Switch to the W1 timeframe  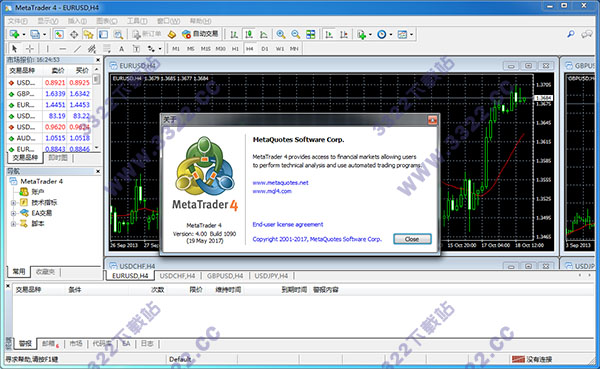tap(280, 49)
